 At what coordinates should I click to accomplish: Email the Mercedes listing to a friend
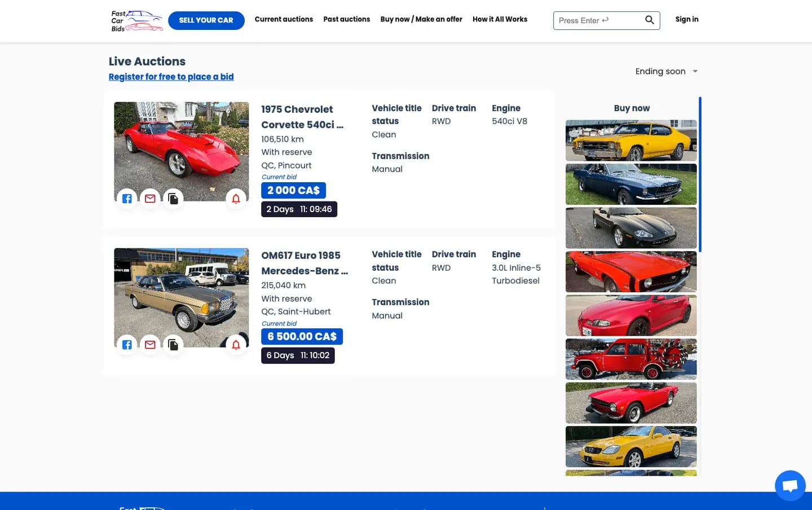click(150, 345)
